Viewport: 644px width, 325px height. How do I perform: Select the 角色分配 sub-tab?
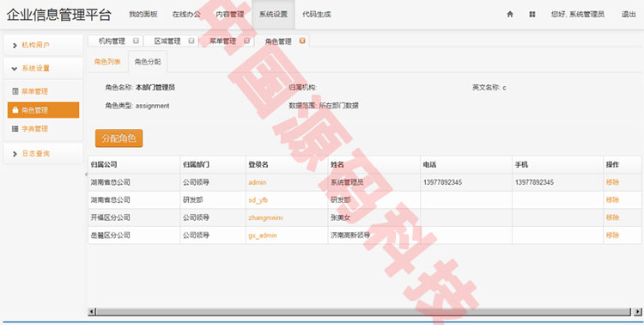coord(148,62)
